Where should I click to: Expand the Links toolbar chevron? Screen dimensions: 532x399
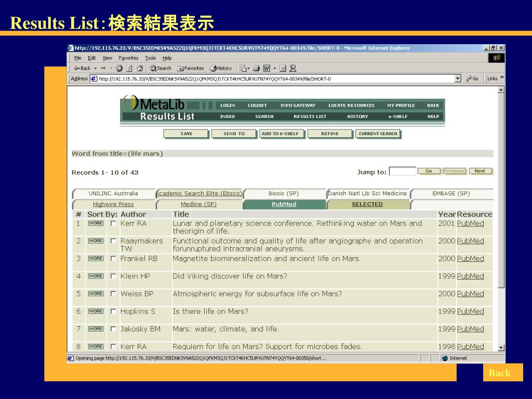(x=502, y=78)
